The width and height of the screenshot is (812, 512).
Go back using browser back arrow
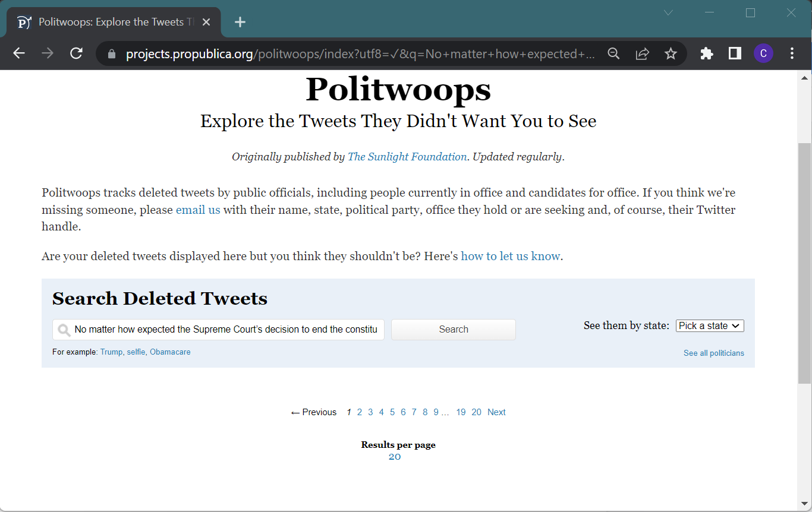point(19,53)
